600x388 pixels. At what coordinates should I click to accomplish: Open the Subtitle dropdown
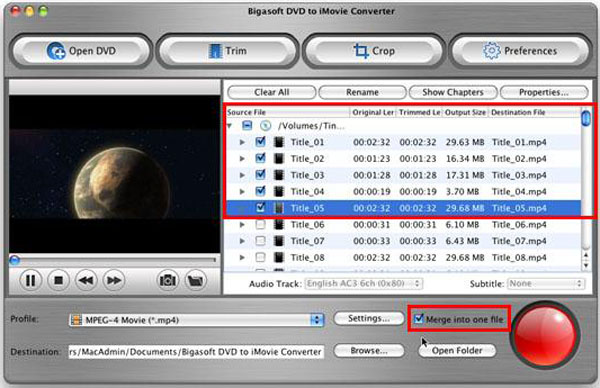click(x=546, y=284)
